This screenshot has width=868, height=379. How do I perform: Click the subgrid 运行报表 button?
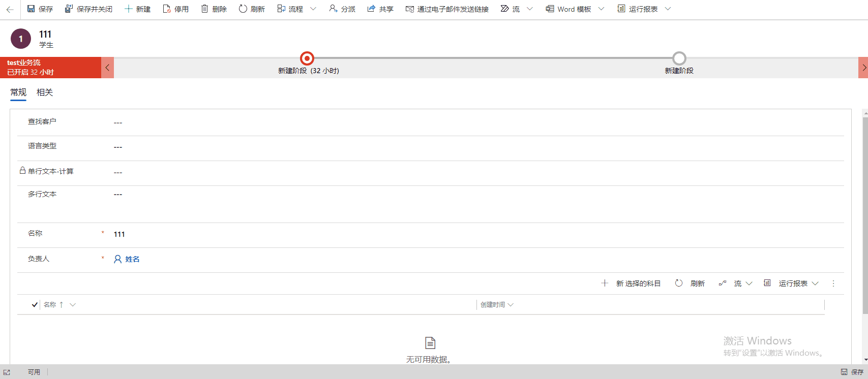[786, 283]
